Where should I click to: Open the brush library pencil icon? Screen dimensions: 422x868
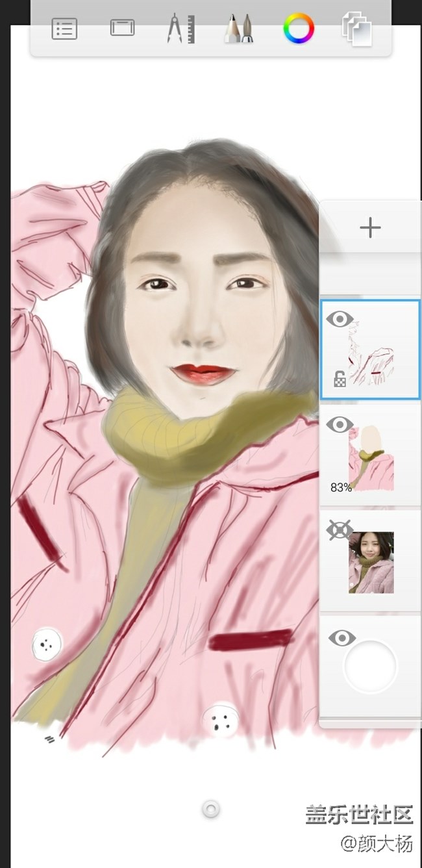(x=238, y=29)
